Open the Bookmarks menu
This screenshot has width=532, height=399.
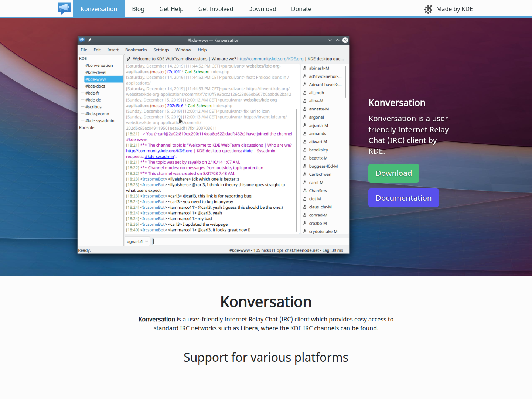[x=136, y=50]
